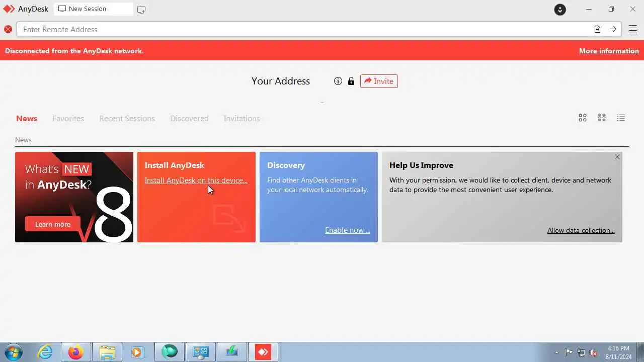Click the More information link

pos(609,51)
